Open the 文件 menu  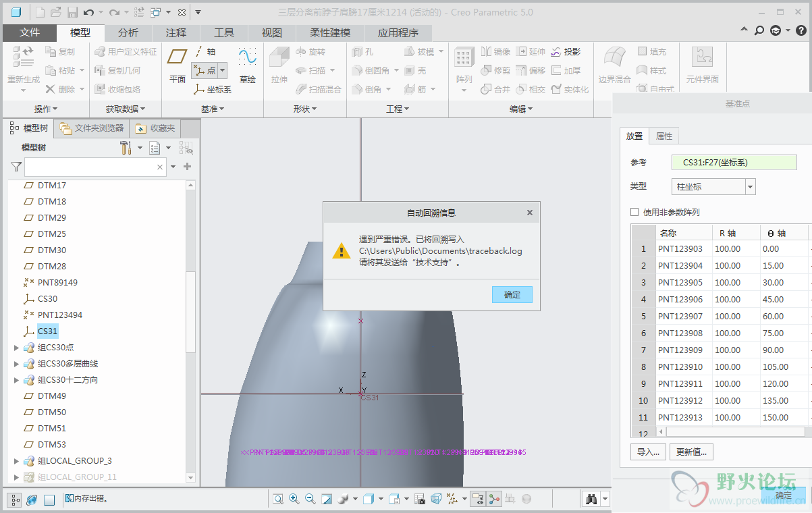tap(30, 32)
